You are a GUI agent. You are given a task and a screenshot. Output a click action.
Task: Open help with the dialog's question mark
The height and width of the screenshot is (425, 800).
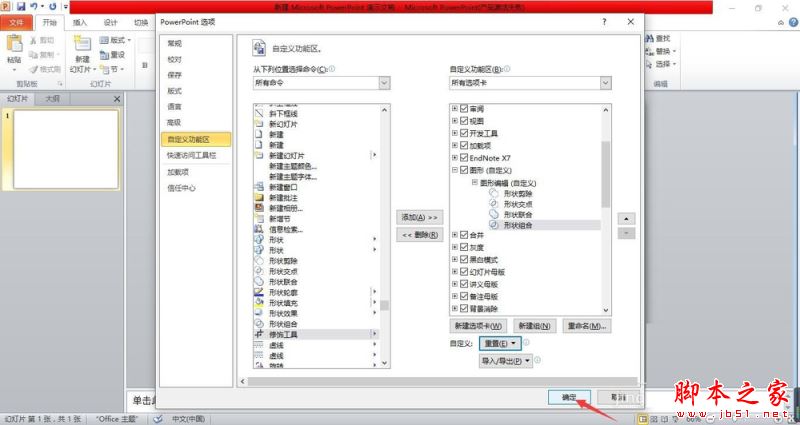605,22
